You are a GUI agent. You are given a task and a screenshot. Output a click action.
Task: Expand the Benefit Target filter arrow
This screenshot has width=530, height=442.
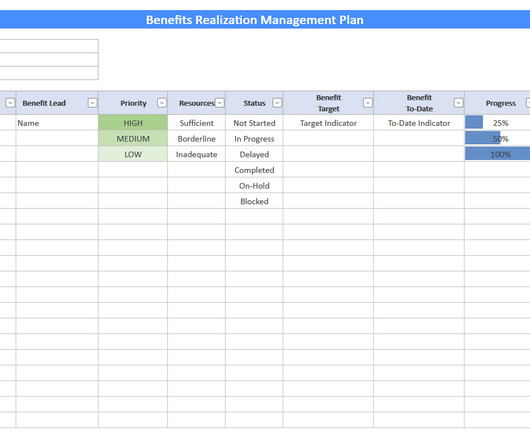click(x=368, y=103)
